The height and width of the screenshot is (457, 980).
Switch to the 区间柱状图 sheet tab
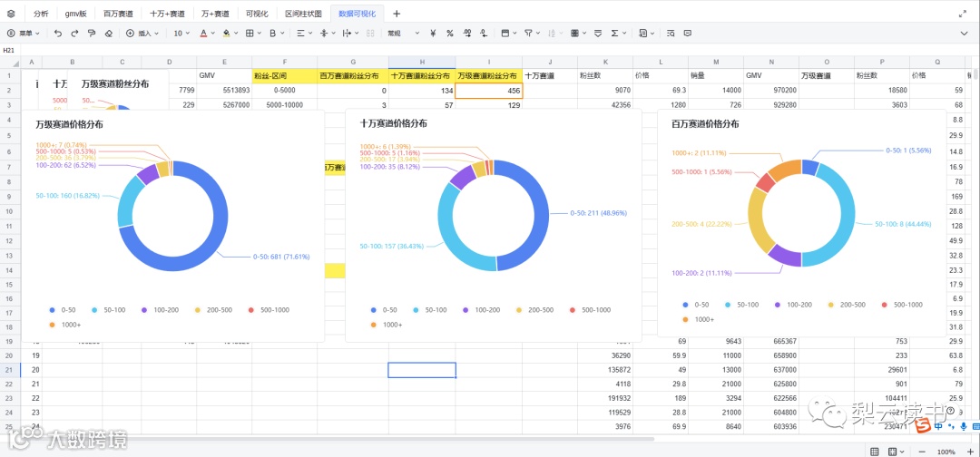[x=303, y=13]
